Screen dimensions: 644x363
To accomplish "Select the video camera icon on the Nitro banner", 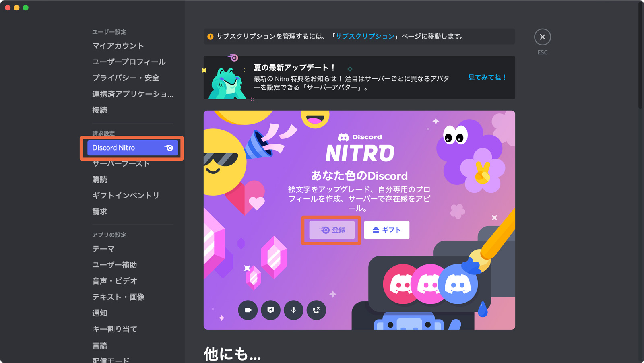I will click(248, 310).
